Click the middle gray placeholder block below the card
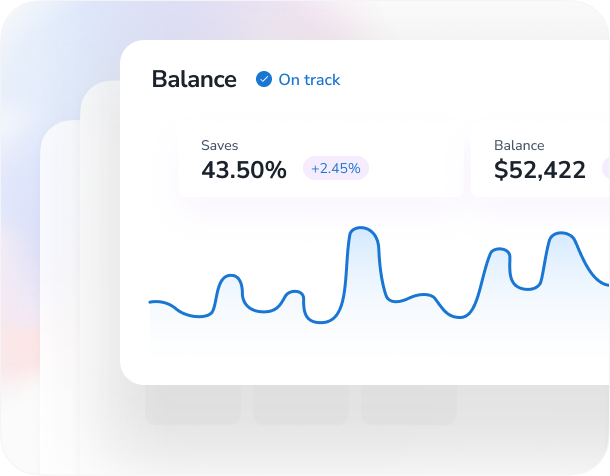This screenshot has height=476, width=610. (x=300, y=405)
